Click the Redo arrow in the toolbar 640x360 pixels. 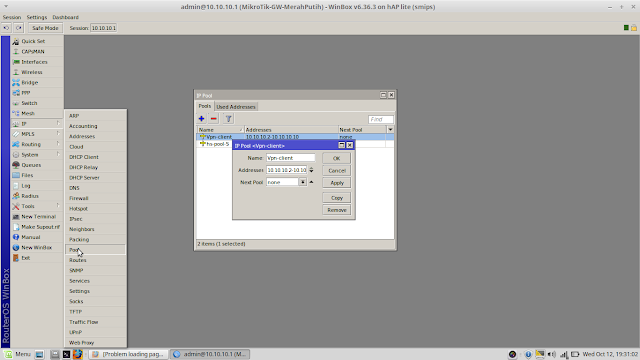coord(18,28)
